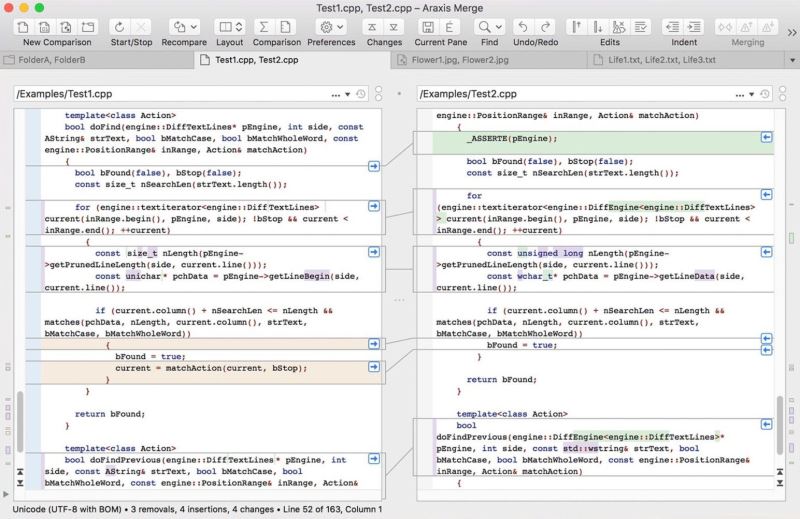Screen dimensions: 800x519
Task: Click '3 removals, 4 insertions, 4 changes' status text
Action: (202, 509)
